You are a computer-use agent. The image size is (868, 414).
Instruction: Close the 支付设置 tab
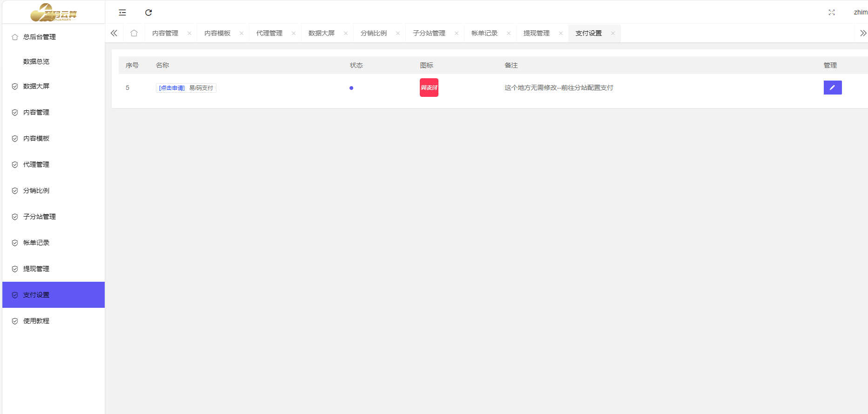(x=613, y=33)
